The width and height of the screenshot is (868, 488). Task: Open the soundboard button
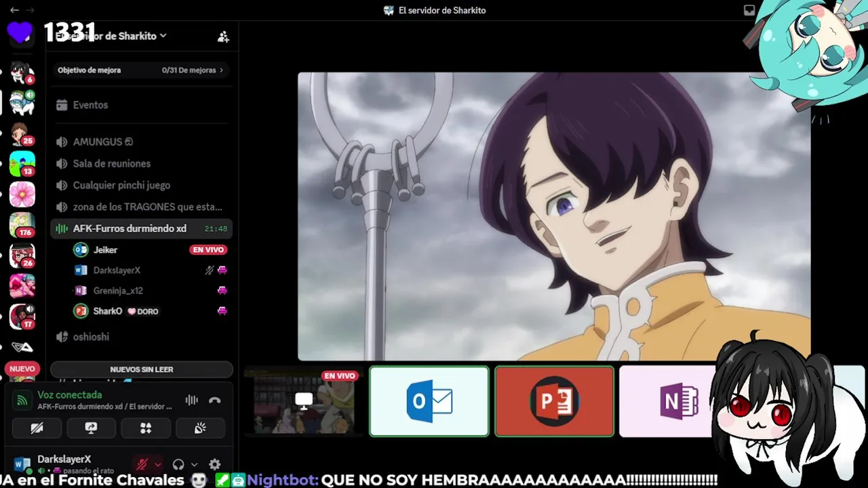click(200, 428)
